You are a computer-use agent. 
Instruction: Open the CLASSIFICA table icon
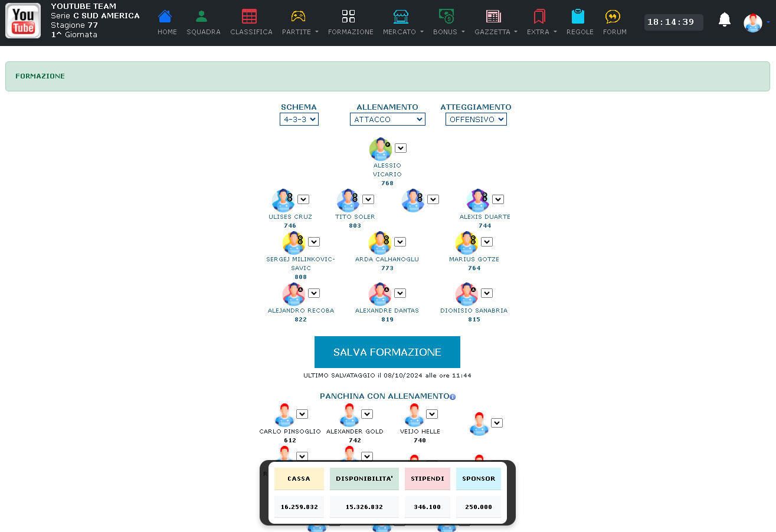point(250,17)
